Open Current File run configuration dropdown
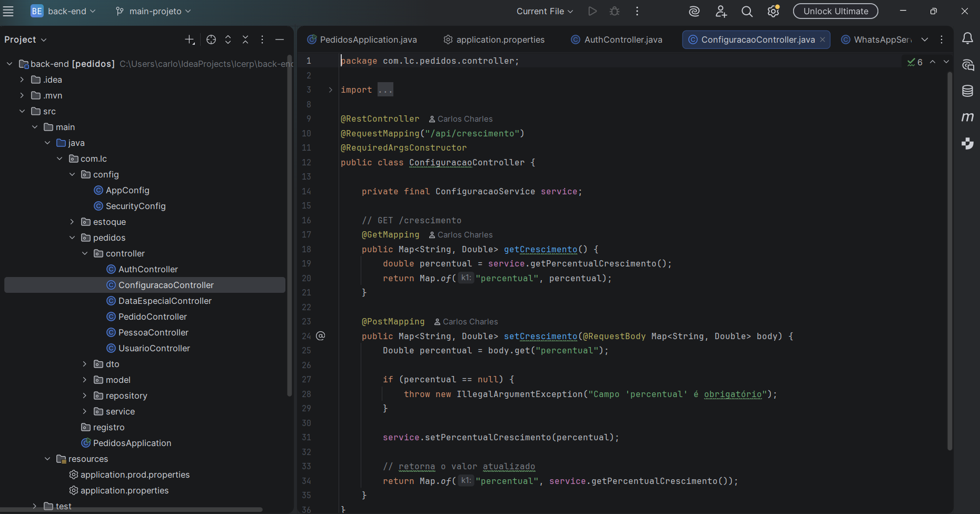The height and width of the screenshot is (514, 980). pos(545,11)
